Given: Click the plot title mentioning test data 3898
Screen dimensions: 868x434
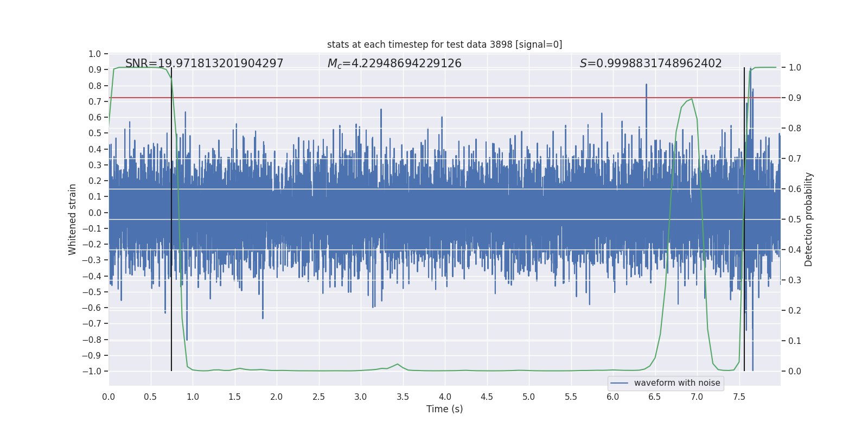Looking at the screenshot, I should coord(444,44).
